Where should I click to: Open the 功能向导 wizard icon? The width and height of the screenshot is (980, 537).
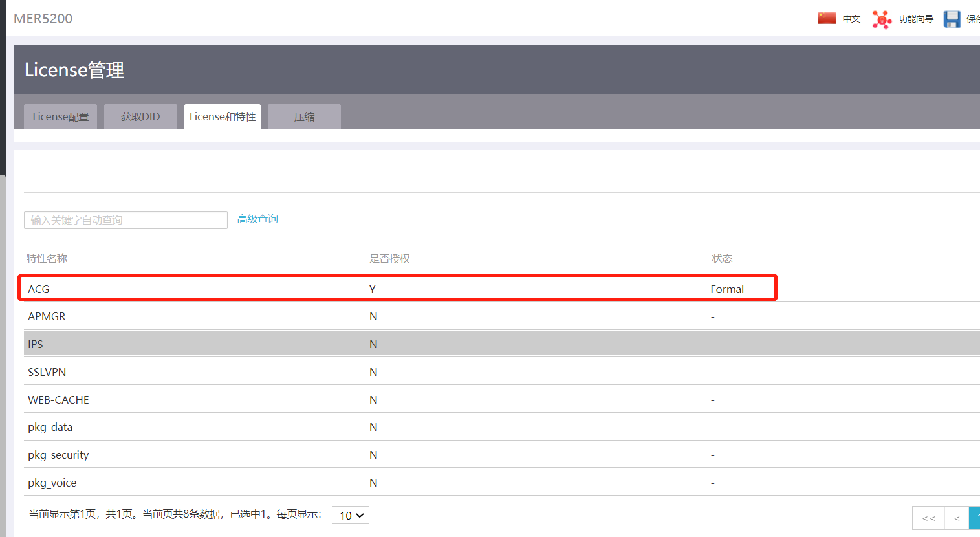coord(882,19)
